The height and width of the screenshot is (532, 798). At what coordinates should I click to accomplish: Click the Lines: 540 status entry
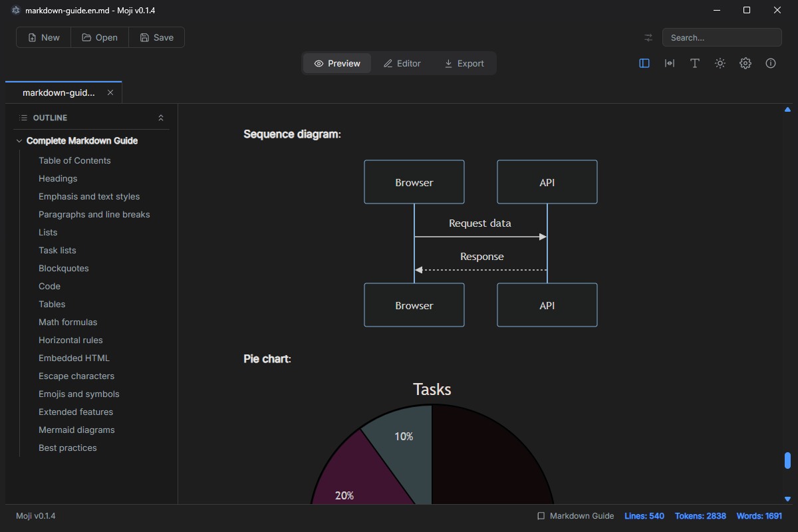point(644,516)
